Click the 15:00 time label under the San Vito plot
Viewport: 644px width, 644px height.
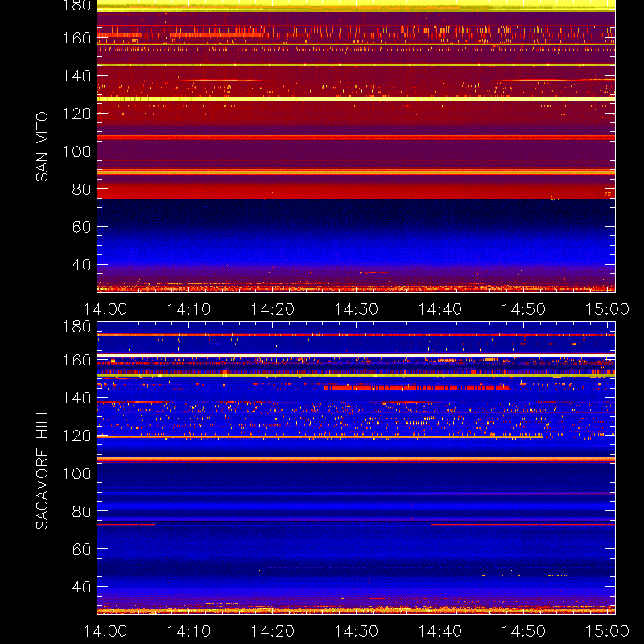(607, 309)
